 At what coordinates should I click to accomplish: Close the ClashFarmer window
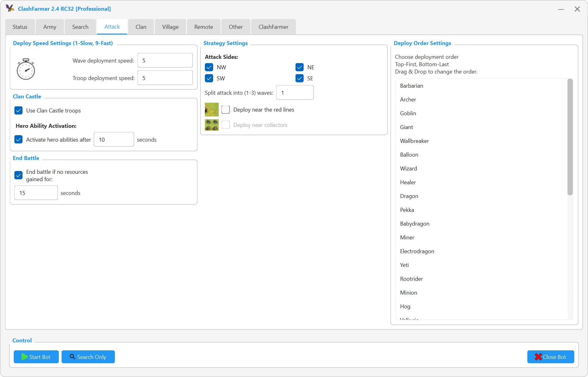point(577,9)
